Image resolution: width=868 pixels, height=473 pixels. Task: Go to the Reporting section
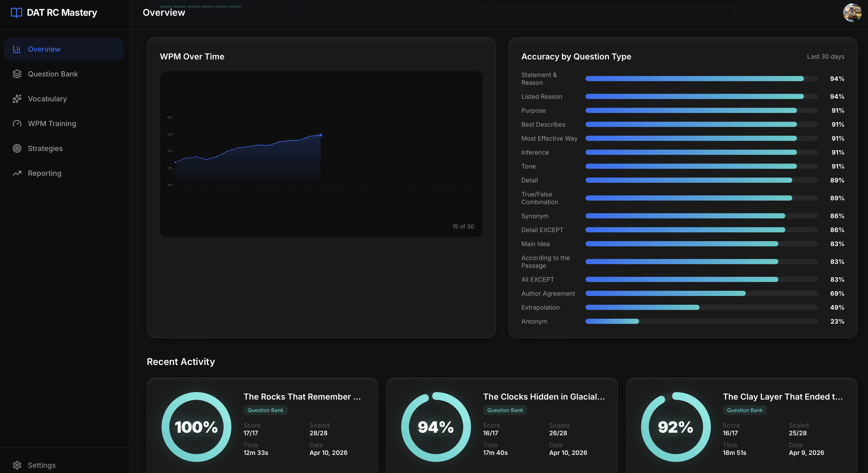[x=44, y=173]
